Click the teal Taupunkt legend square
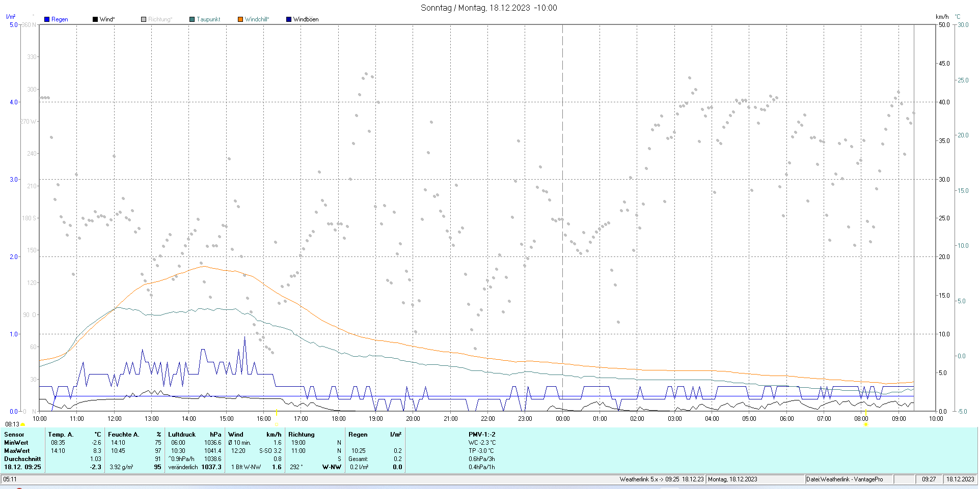 point(192,19)
